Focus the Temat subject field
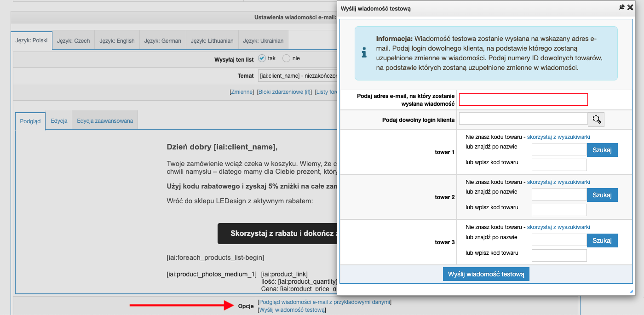The height and width of the screenshot is (315, 644). pos(298,75)
